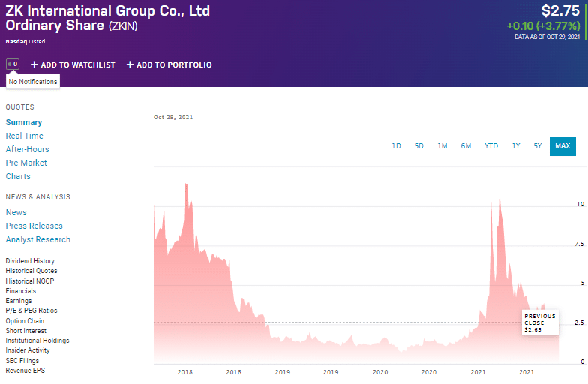Open SEC Filings
This screenshot has width=588, height=384.
pos(22,360)
